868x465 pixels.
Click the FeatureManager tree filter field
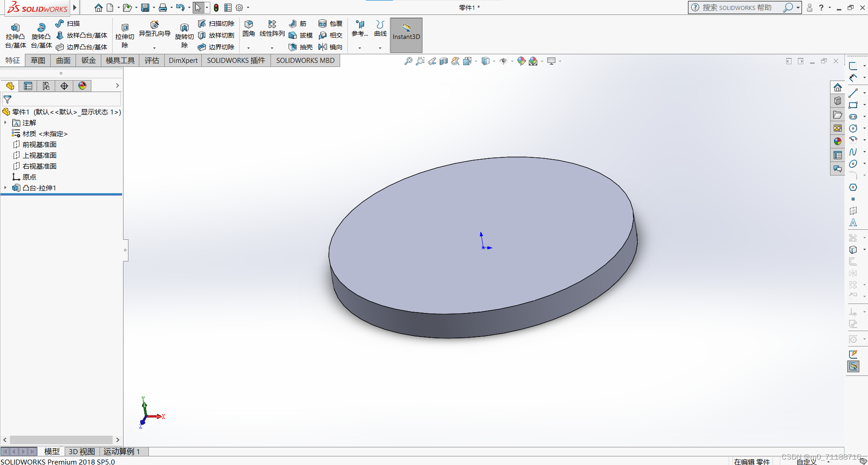tap(62, 100)
